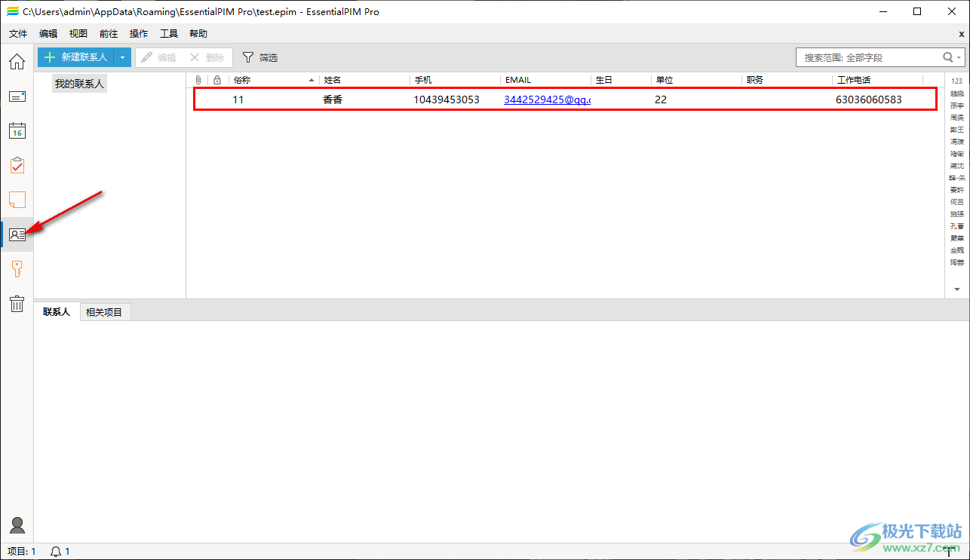The width and height of the screenshot is (970, 560).
Task: Switch to the 相关项目 tab
Action: click(x=105, y=312)
